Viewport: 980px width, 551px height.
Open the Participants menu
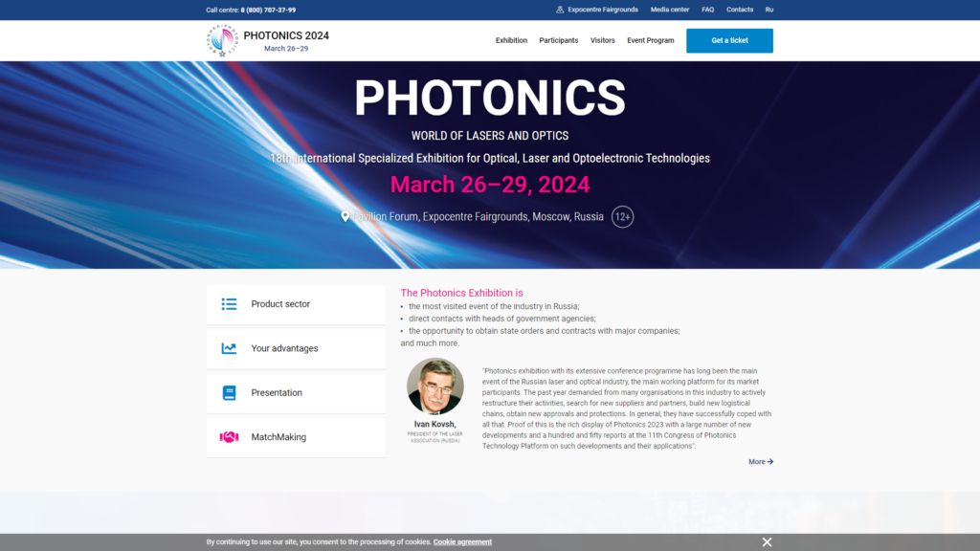(559, 40)
